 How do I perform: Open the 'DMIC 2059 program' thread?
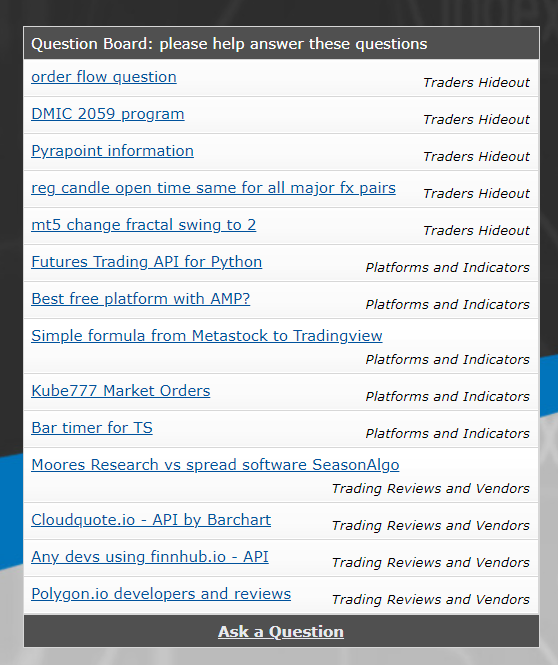point(108,114)
